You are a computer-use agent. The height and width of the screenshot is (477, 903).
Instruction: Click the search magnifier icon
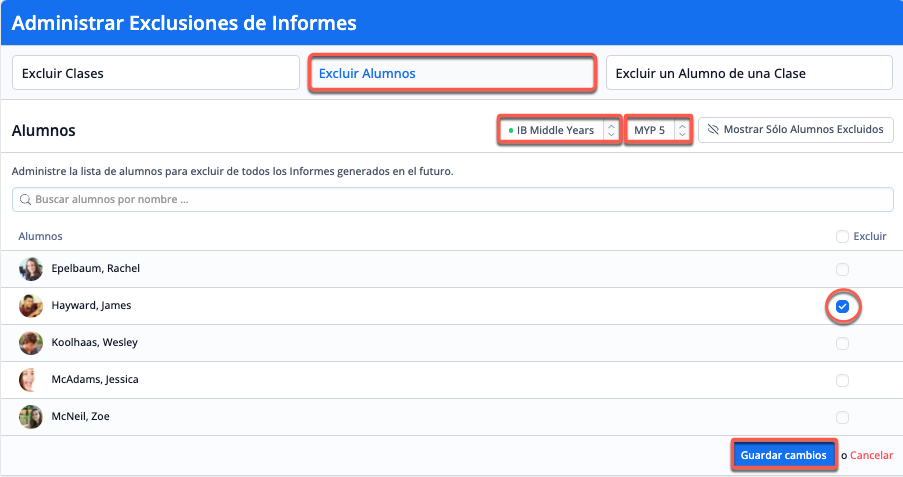coord(24,200)
